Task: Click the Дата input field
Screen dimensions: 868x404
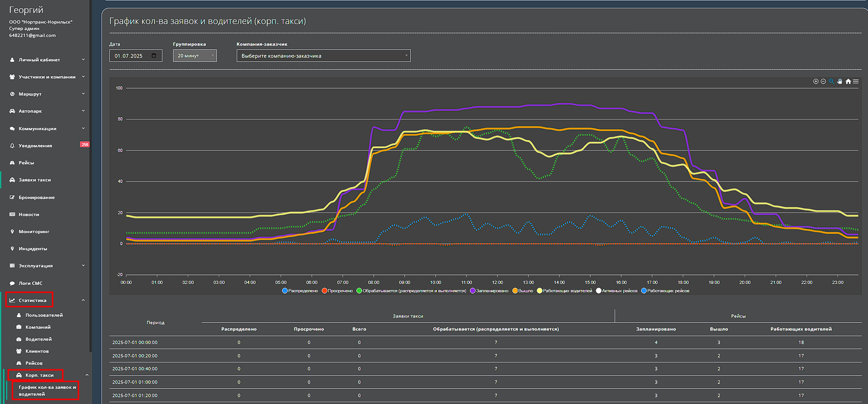Action: coord(131,56)
